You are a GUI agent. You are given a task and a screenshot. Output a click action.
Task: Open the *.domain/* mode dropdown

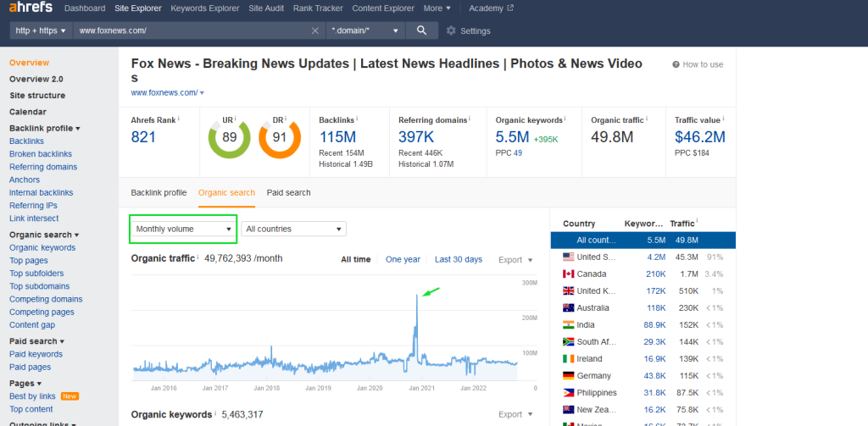[365, 30]
